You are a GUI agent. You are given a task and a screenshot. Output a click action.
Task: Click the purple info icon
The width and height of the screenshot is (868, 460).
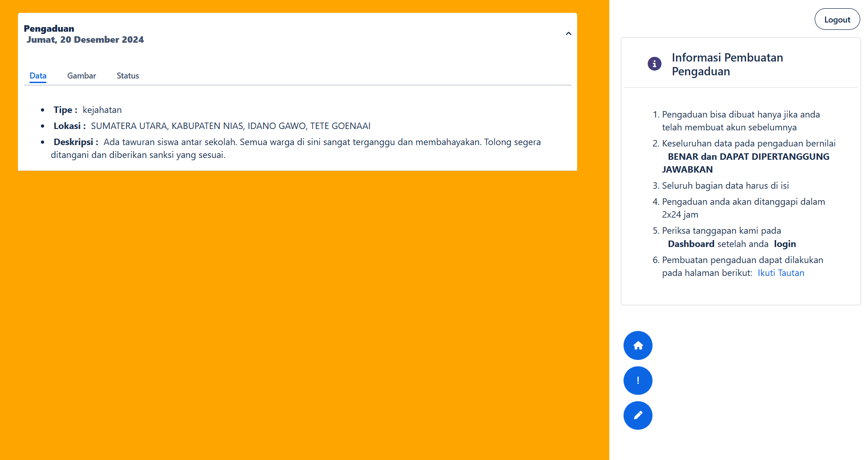(x=654, y=64)
